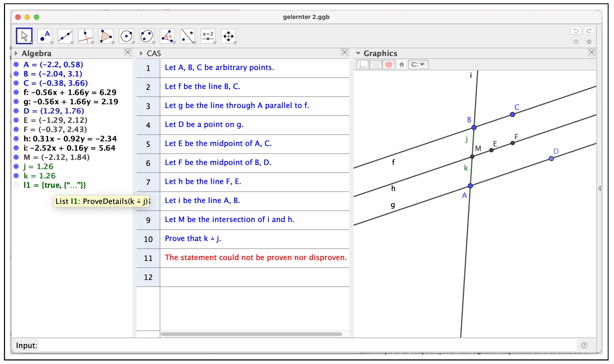Expand the Algebra panel style bar
Screen dimensions: 614x364
coord(16,53)
